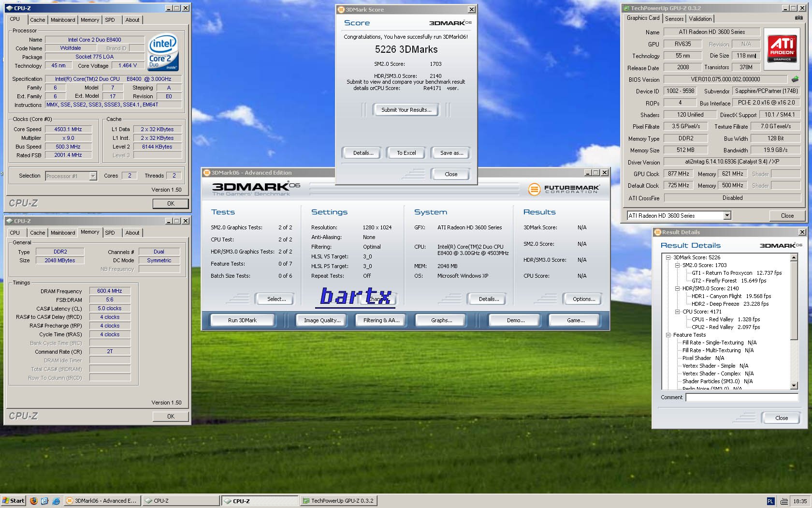Open Mainboard tab in top CPU-Z window

(x=63, y=20)
